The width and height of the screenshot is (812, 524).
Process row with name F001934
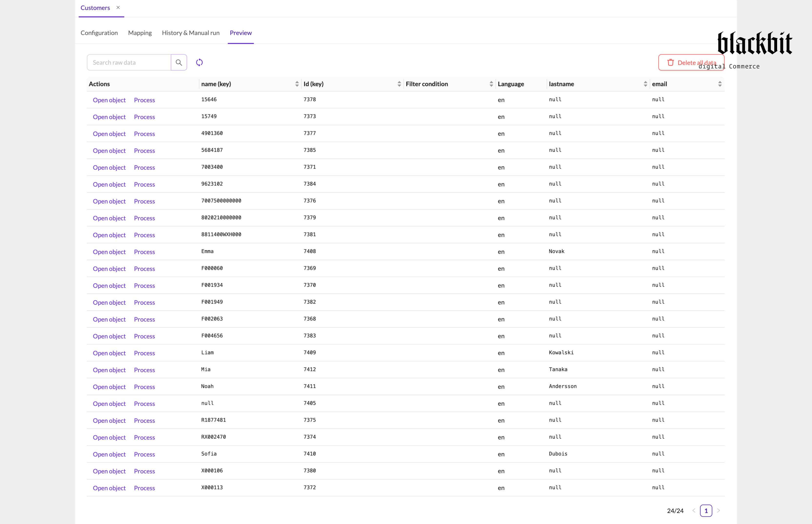click(x=144, y=285)
